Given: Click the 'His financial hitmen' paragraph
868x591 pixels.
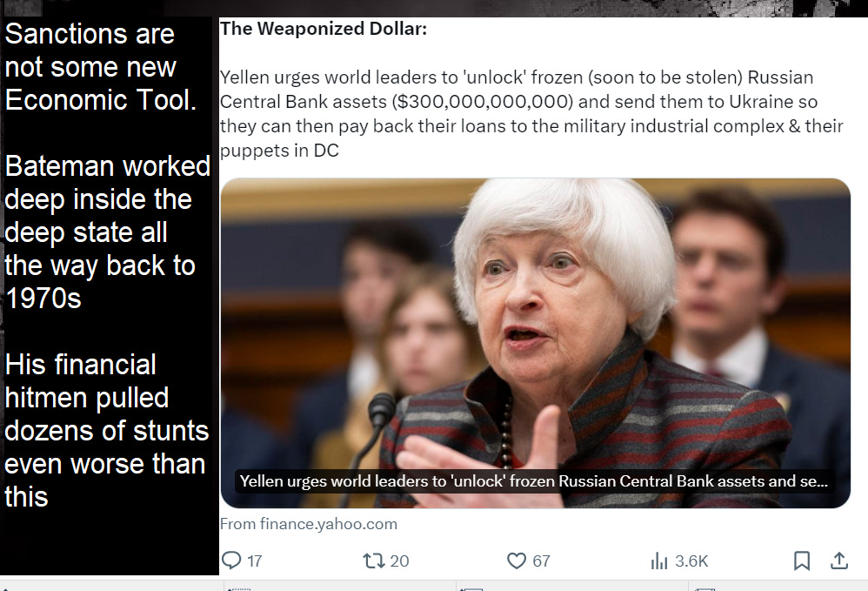Looking at the screenshot, I should (x=106, y=430).
